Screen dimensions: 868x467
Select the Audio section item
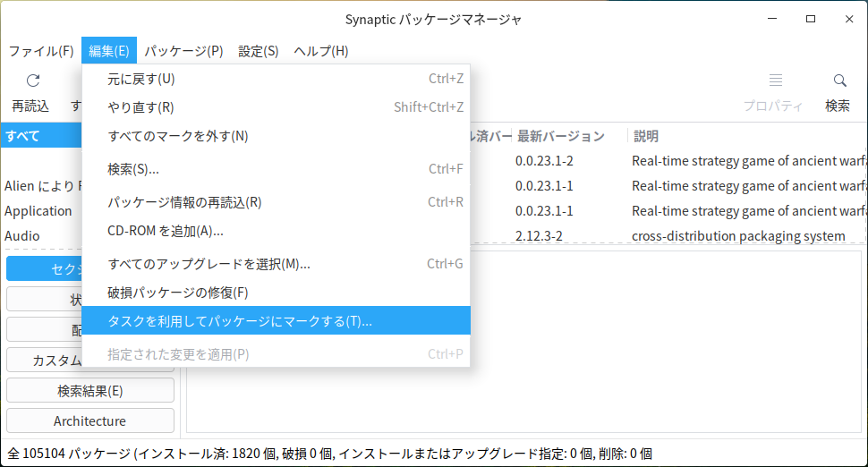point(22,235)
